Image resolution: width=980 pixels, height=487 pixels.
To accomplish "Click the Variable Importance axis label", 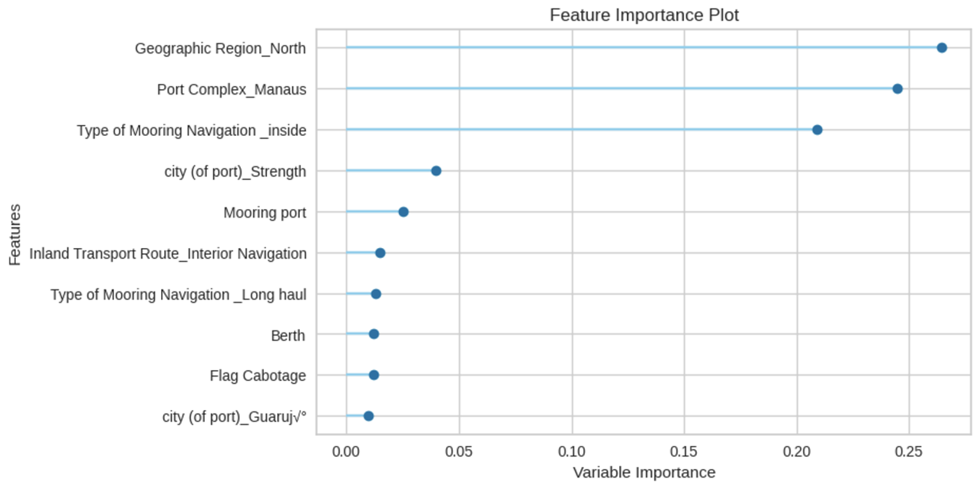I will [644, 472].
